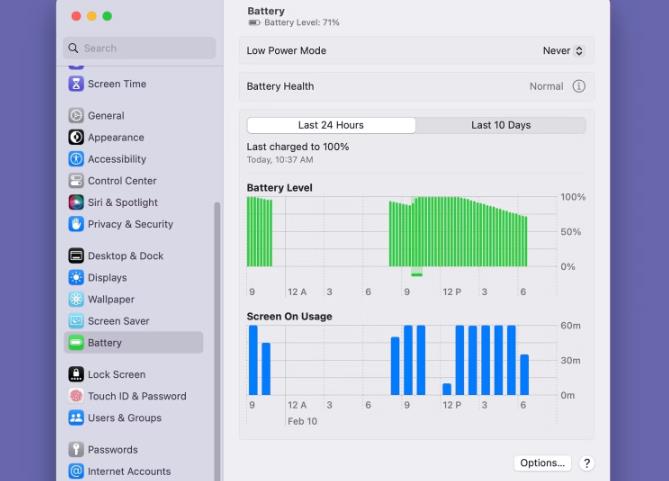Click the Lock Screen icon
Screen dimensions: 669x481
pos(76,374)
